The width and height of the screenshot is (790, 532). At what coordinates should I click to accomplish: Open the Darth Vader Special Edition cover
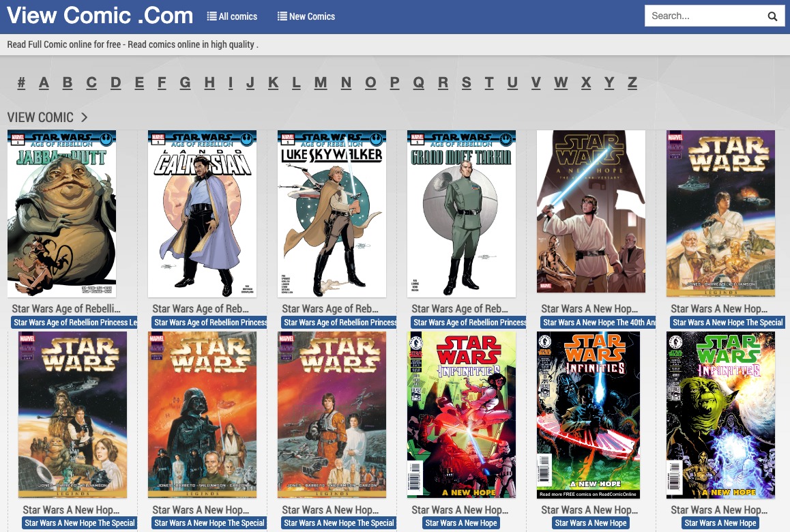pyautogui.click(x=202, y=415)
